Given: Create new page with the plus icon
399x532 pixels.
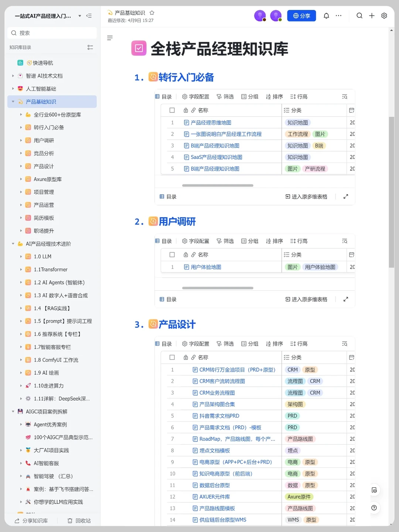Looking at the screenshot, I should click(x=372, y=16).
